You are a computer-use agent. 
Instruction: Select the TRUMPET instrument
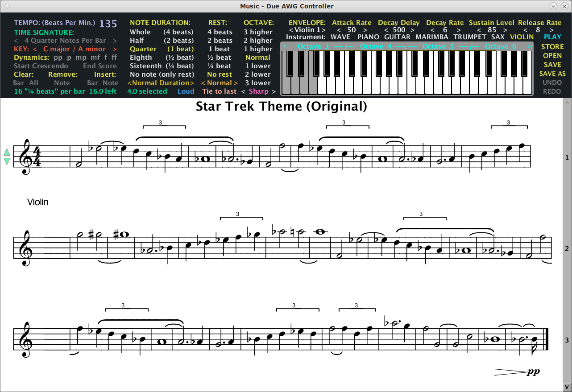click(470, 37)
